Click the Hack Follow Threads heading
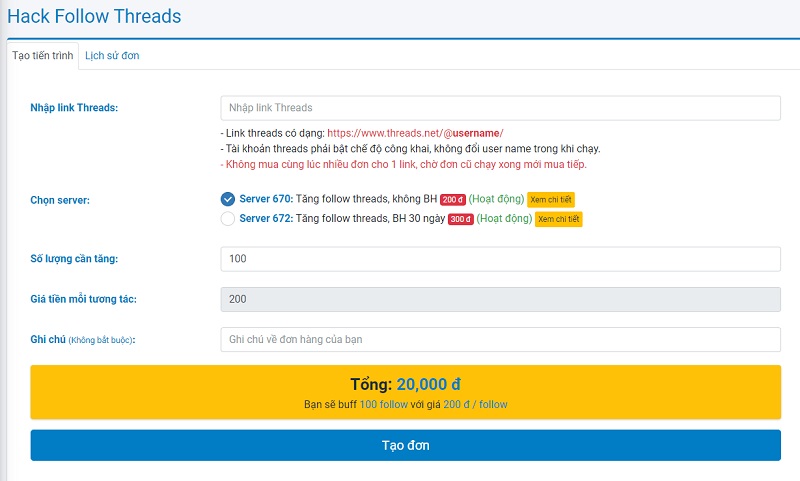This screenshot has width=800, height=481. (x=94, y=16)
